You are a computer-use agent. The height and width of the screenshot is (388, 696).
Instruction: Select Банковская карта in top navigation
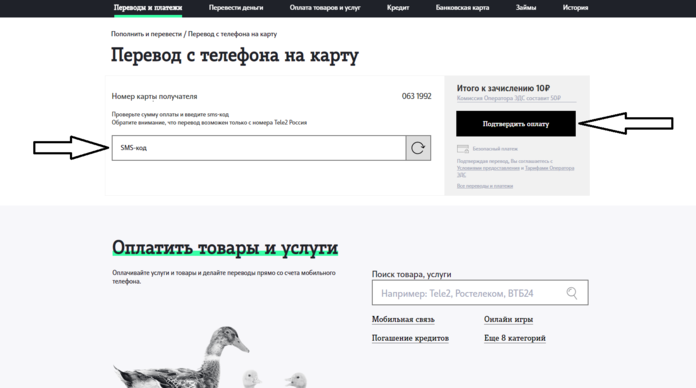coord(463,8)
